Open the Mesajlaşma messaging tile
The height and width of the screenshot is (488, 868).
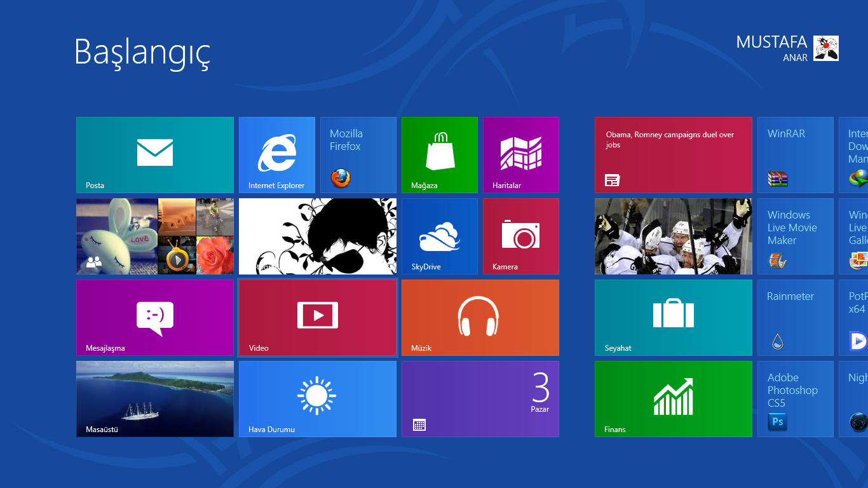click(155, 318)
